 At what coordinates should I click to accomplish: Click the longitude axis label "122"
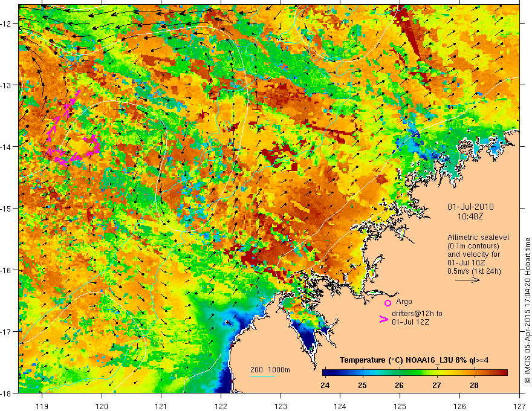click(221, 406)
